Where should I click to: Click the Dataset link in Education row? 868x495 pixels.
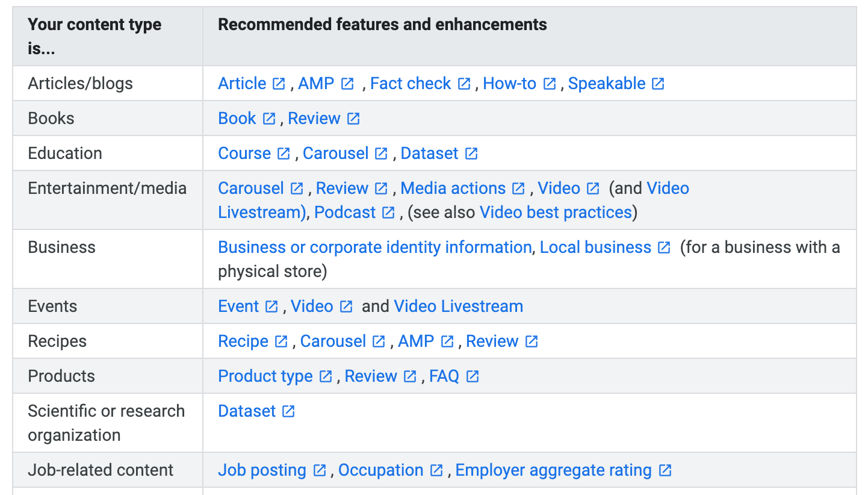(429, 154)
